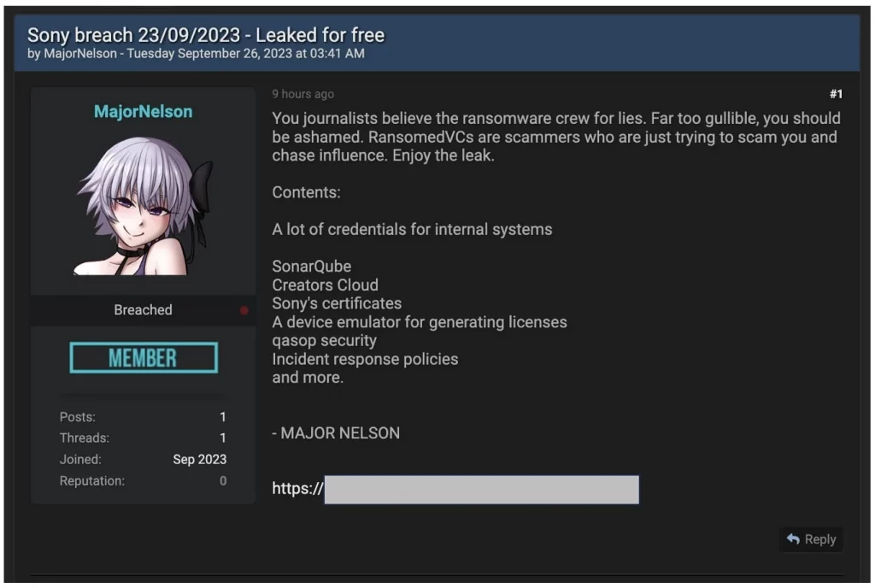The width and height of the screenshot is (875, 588).
Task: Open MajorNelson's profile from the username heading
Action: click(143, 110)
